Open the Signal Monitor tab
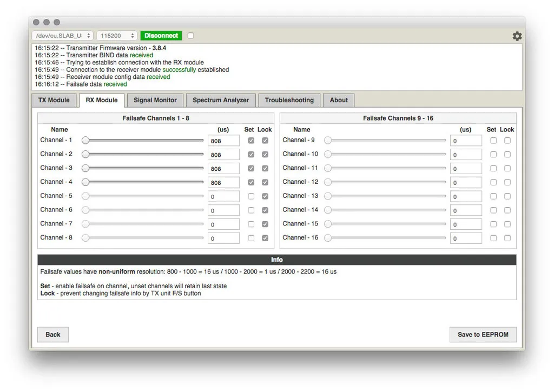This screenshot has width=554, height=392. pos(155,100)
